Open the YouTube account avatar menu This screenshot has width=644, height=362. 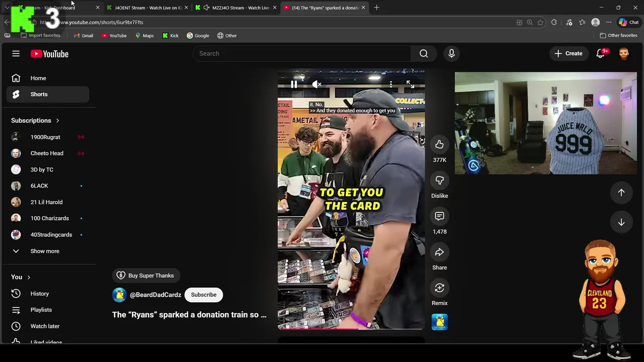[x=624, y=53]
